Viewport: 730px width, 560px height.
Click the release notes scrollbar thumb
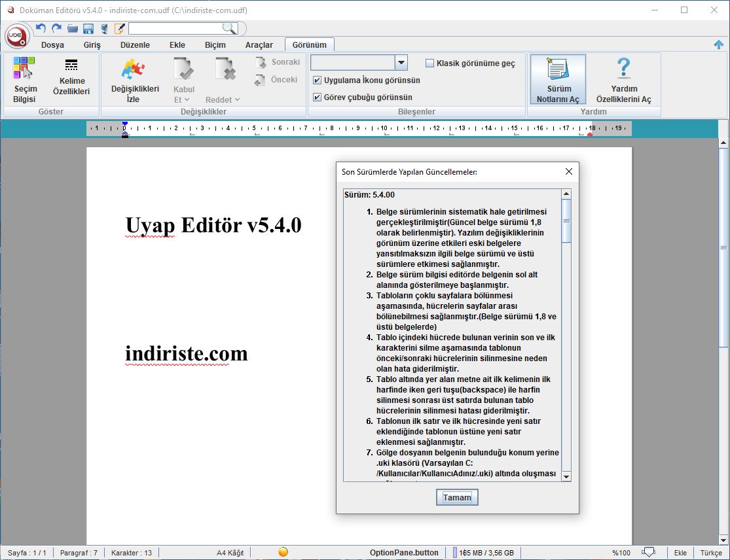tap(566, 221)
